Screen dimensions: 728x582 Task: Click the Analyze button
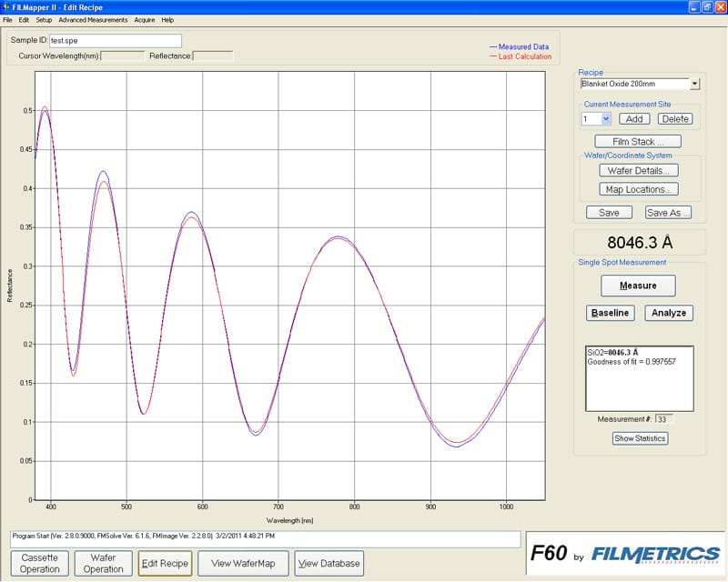point(669,313)
